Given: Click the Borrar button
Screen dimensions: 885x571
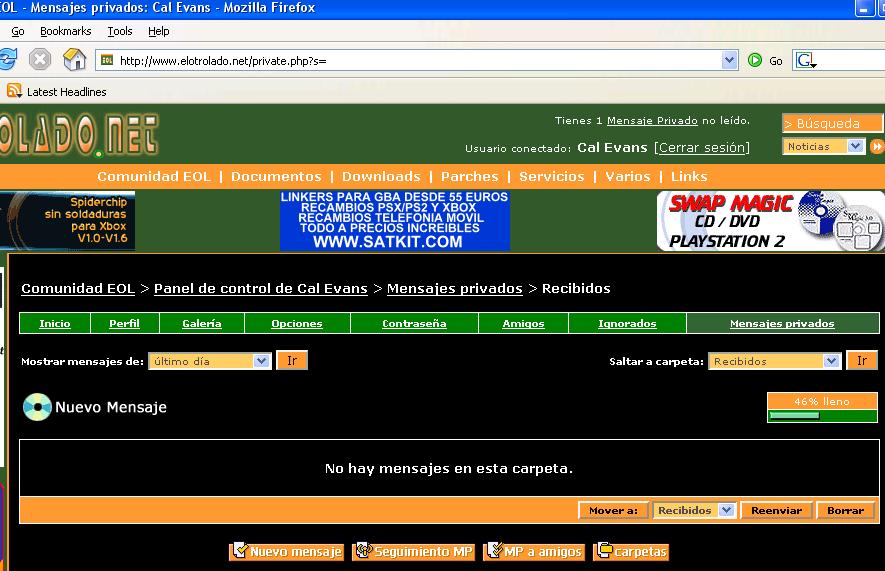Looking at the screenshot, I should [845, 510].
